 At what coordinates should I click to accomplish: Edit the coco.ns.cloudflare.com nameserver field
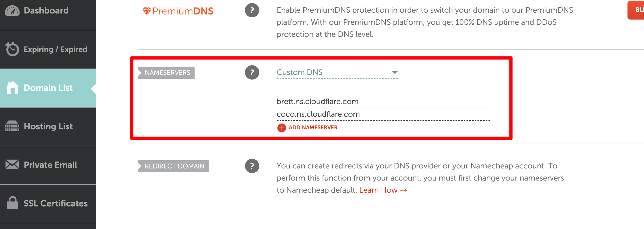click(x=383, y=114)
